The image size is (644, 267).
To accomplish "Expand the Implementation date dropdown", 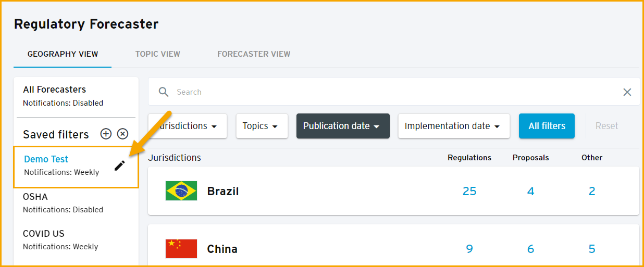I will pos(454,126).
